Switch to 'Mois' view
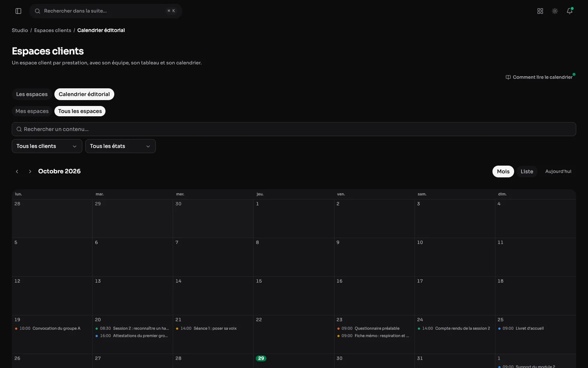Image resolution: width=588 pixels, height=368 pixels. click(503, 171)
